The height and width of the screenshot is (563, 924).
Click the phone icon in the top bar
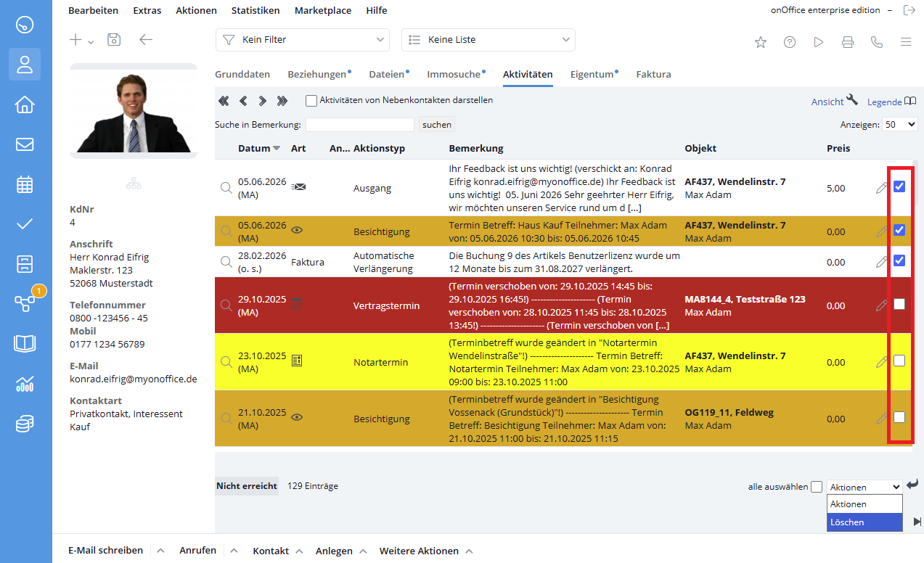tap(877, 42)
